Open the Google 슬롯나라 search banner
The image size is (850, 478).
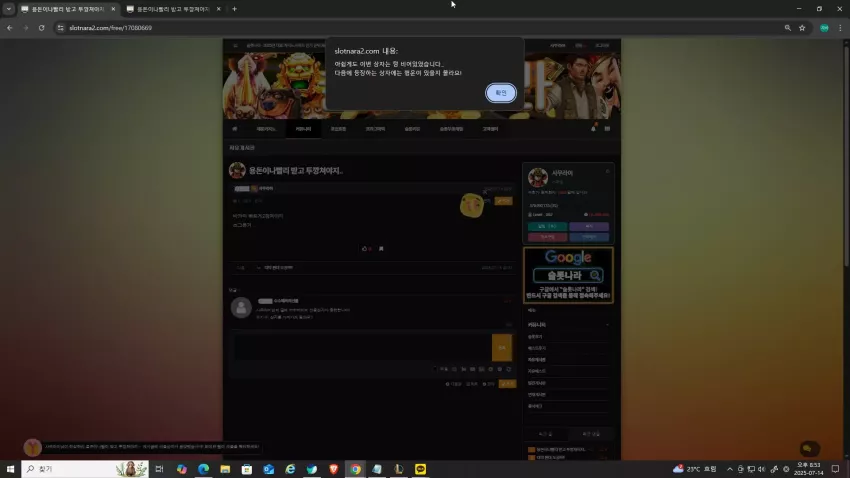[568, 275]
